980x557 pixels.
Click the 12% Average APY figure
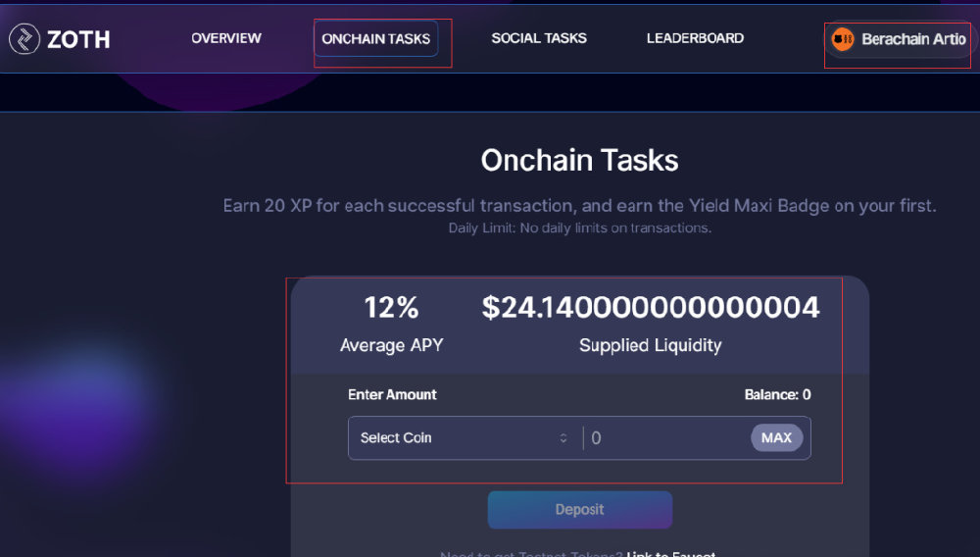coord(391,308)
